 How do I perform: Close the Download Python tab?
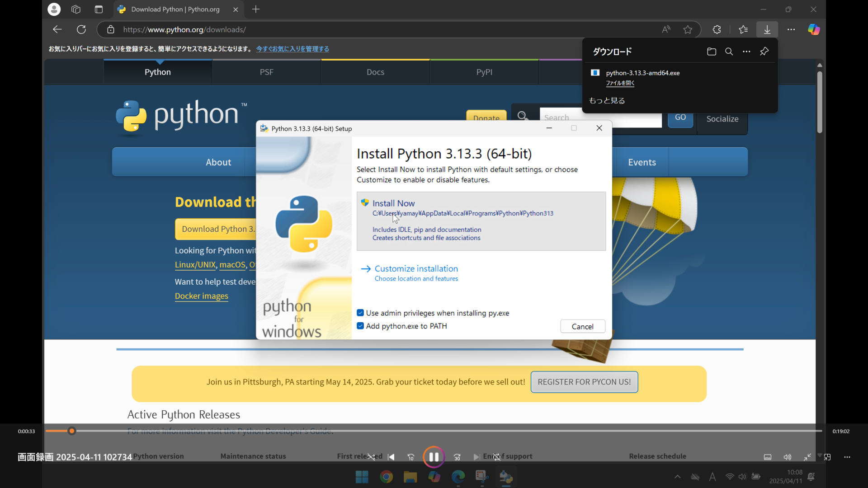click(236, 9)
